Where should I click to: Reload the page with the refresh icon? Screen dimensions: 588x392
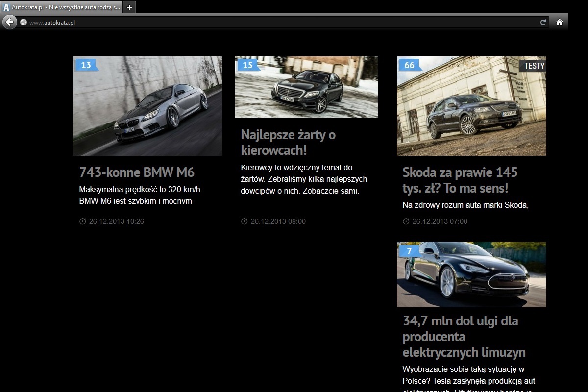tap(543, 22)
